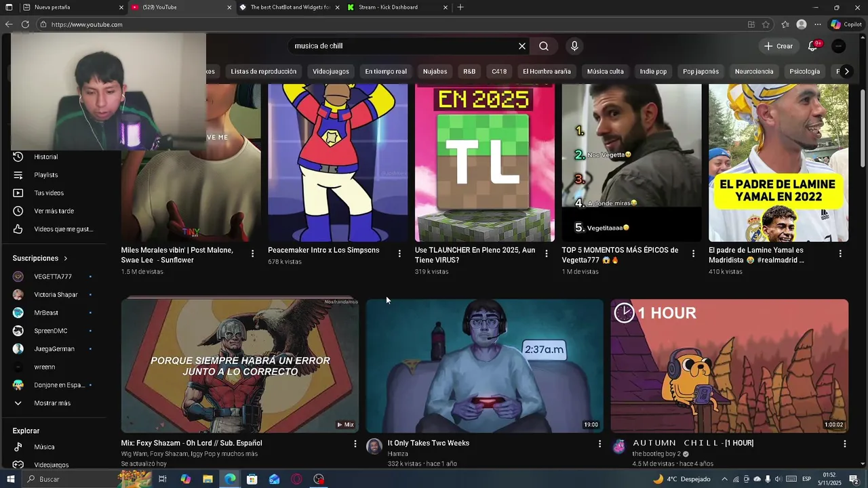
Task: Select the Videojuegos filter chip
Action: [x=331, y=71]
